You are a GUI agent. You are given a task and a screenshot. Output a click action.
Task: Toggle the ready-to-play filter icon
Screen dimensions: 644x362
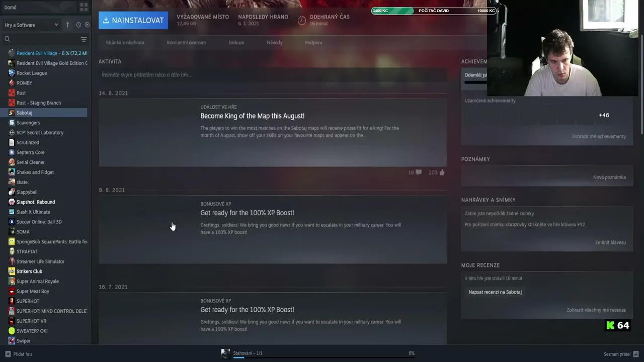(87, 25)
